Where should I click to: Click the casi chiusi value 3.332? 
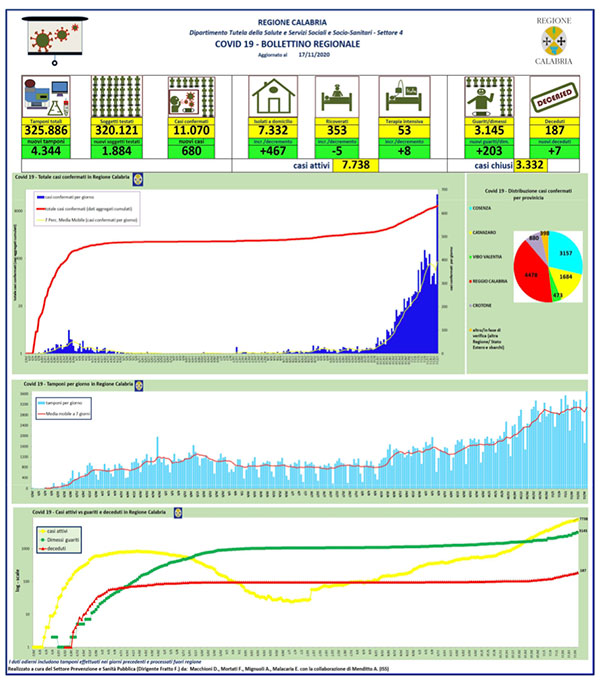coord(530,165)
